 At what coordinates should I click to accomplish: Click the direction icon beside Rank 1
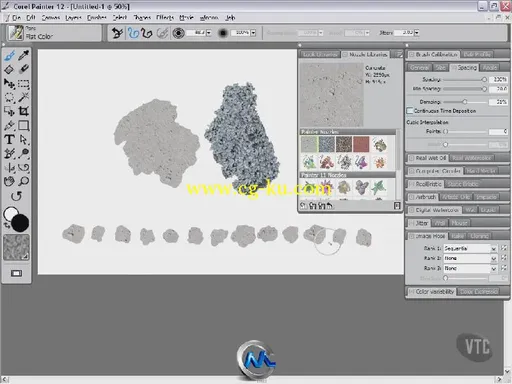504,248
